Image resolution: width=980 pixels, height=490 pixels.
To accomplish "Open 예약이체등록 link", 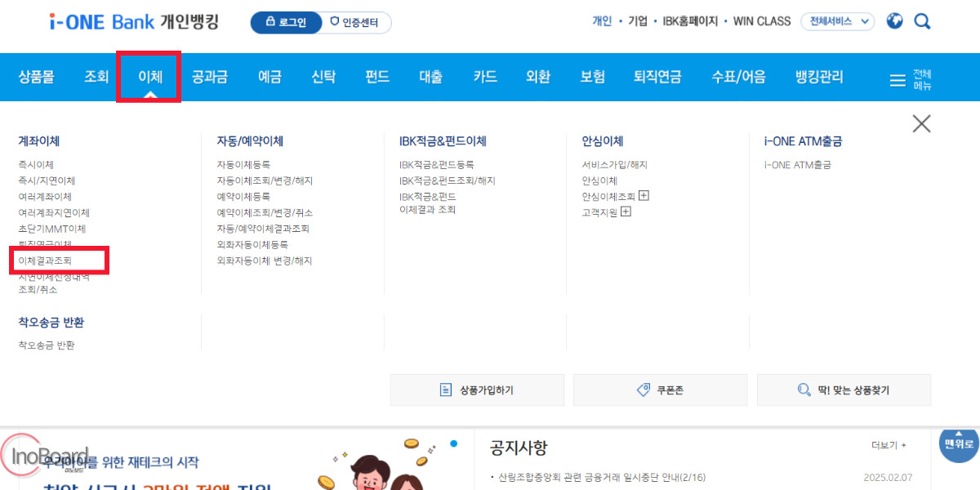I will point(243,197).
